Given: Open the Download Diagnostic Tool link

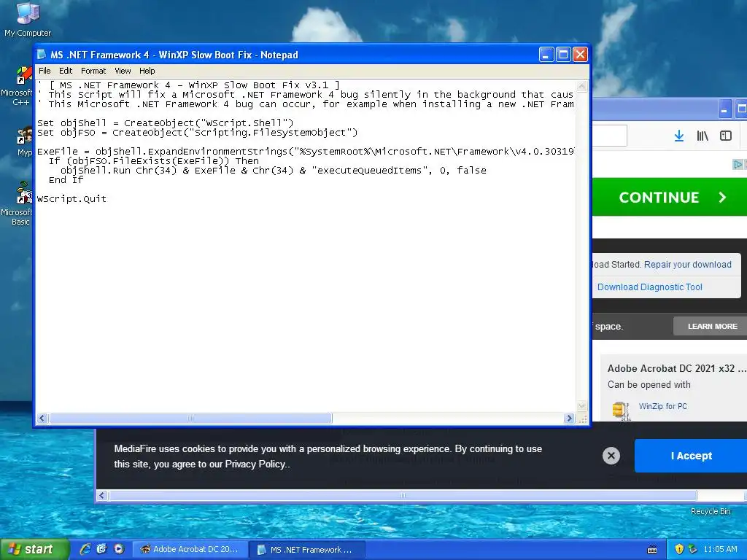Looking at the screenshot, I should pyautogui.click(x=649, y=287).
